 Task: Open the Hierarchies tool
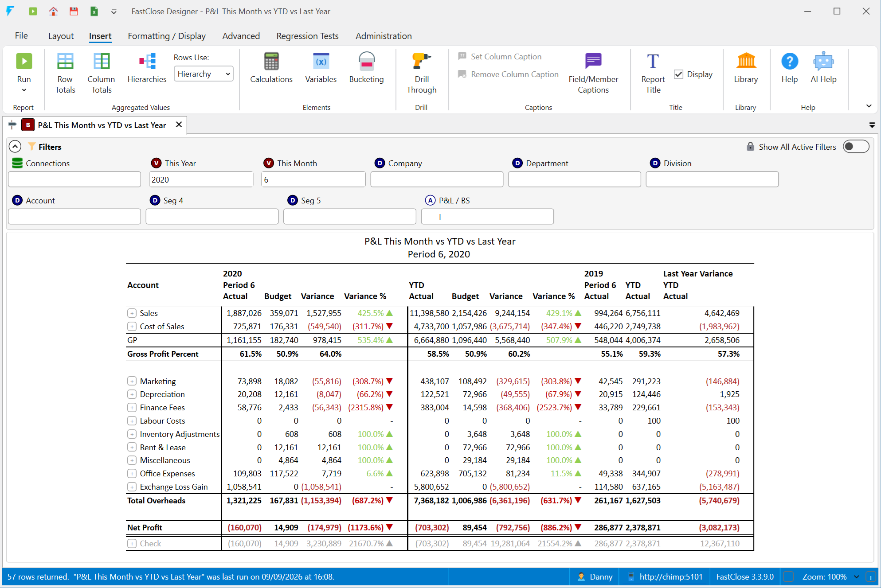pyautogui.click(x=147, y=68)
